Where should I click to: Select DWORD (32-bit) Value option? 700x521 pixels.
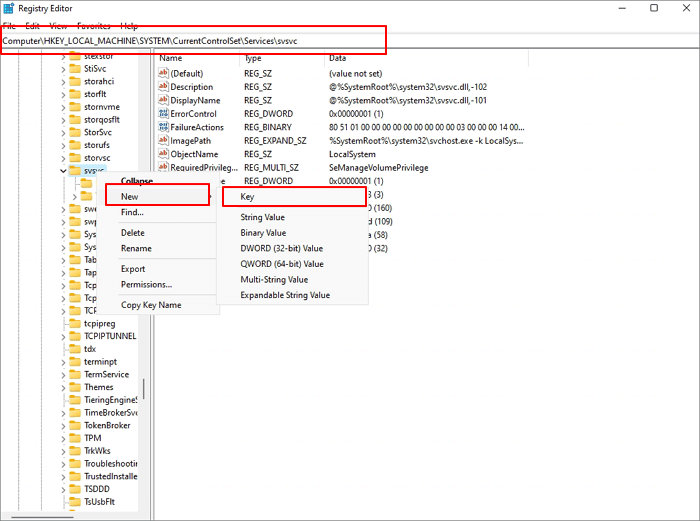(281, 248)
